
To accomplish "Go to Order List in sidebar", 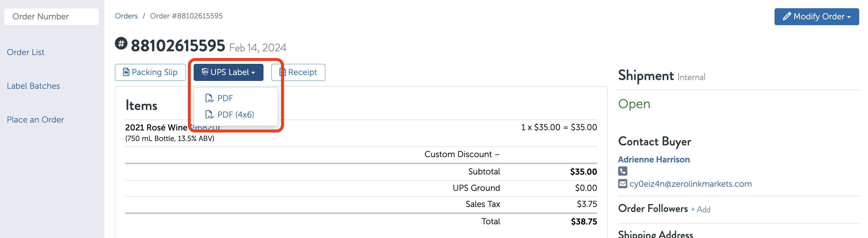I will [x=25, y=52].
